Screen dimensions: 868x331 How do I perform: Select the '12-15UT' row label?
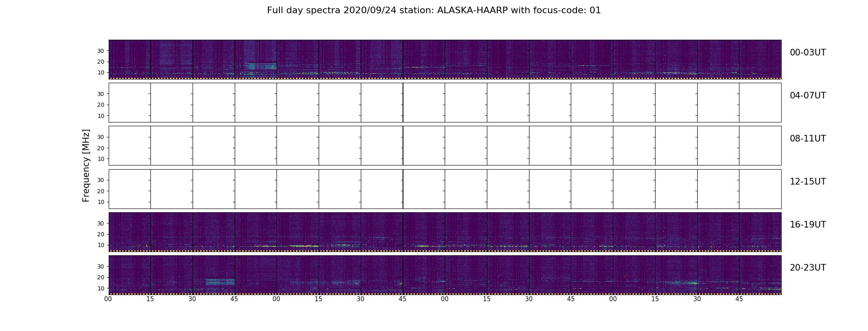point(808,182)
